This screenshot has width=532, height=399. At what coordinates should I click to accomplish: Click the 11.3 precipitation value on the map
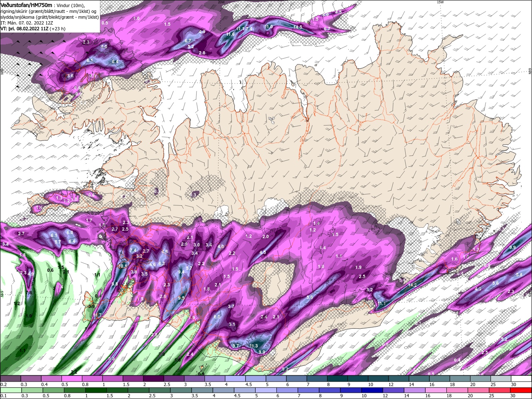(254, 346)
